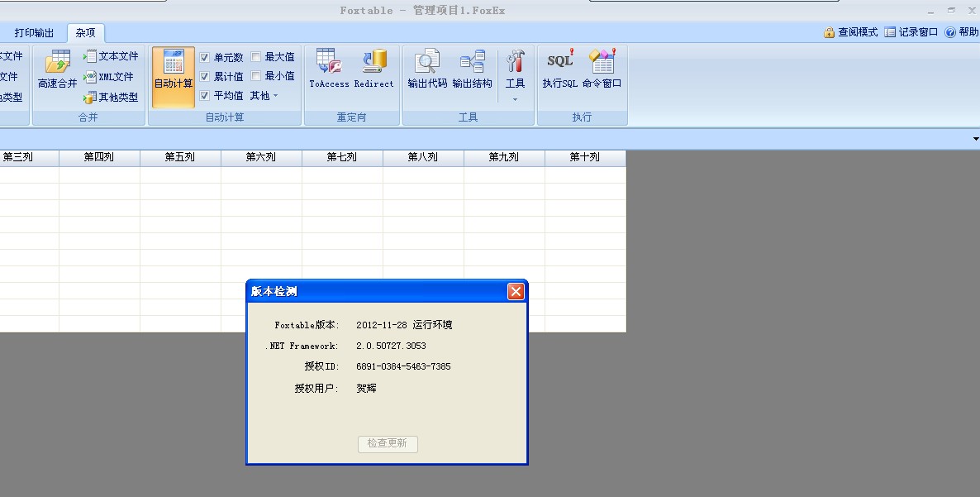Minimize the Foxtable window
980x497 pixels.
930,11
